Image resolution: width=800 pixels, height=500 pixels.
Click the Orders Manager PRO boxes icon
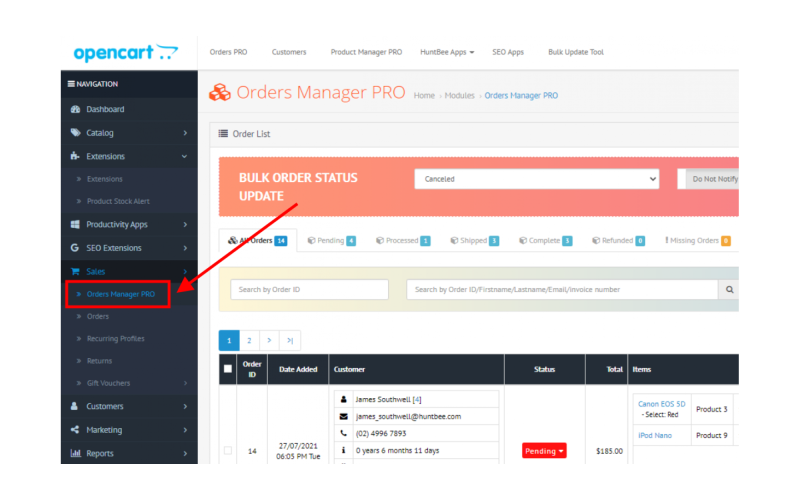click(x=220, y=92)
